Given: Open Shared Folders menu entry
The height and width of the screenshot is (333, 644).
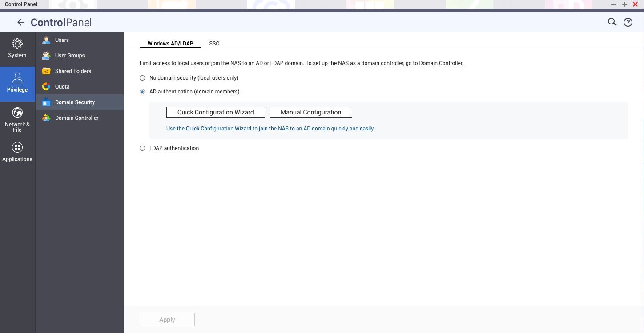Looking at the screenshot, I should pos(80,71).
